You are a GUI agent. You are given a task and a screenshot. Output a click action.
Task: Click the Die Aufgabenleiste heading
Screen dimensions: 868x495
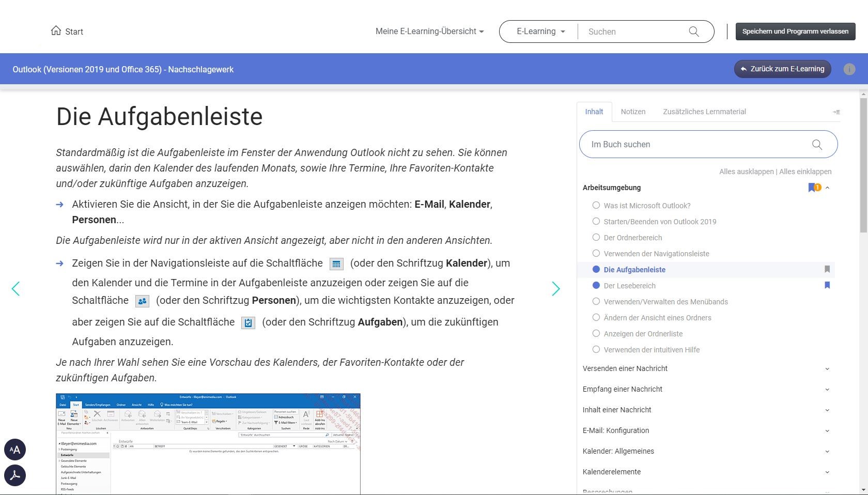pyautogui.click(x=159, y=117)
